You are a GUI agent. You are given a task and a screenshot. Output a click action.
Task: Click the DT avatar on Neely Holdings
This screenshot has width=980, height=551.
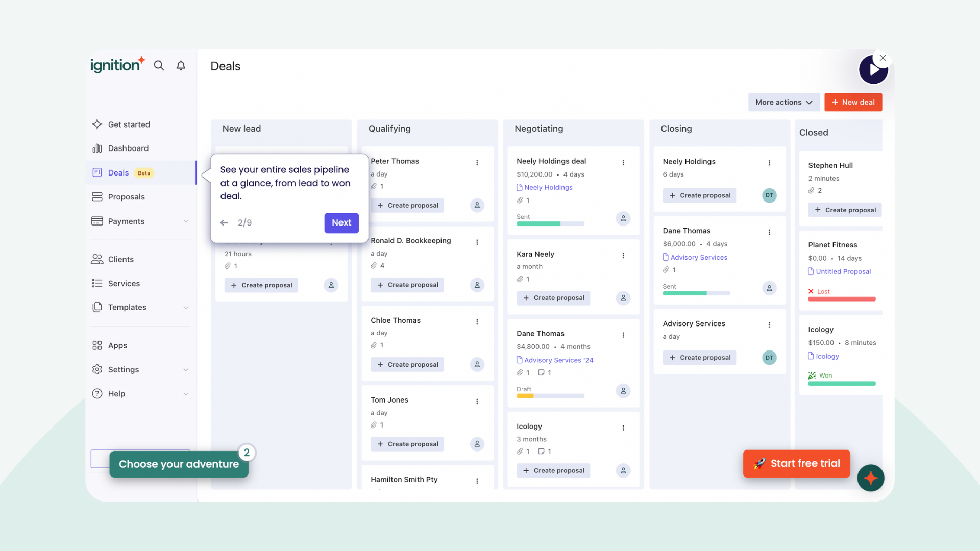coord(769,195)
